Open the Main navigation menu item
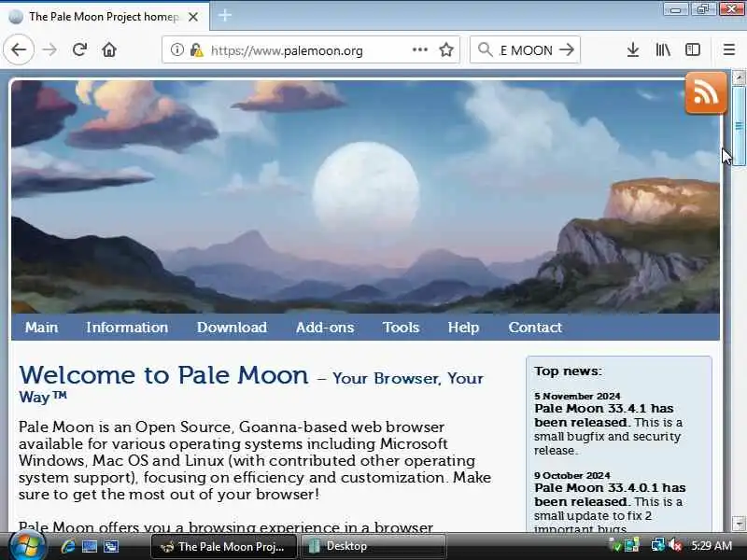The image size is (747, 560). pyautogui.click(x=41, y=328)
